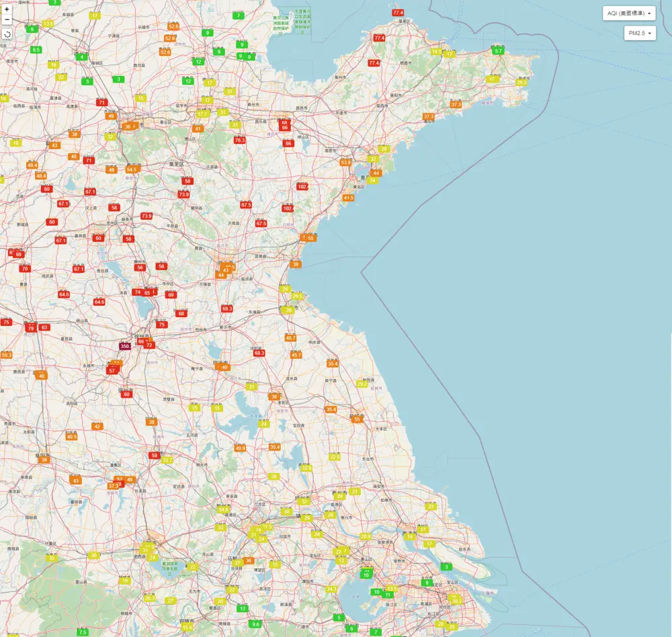Select the green 9.6 station marker
The width and height of the screenshot is (672, 637).
point(255,624)
